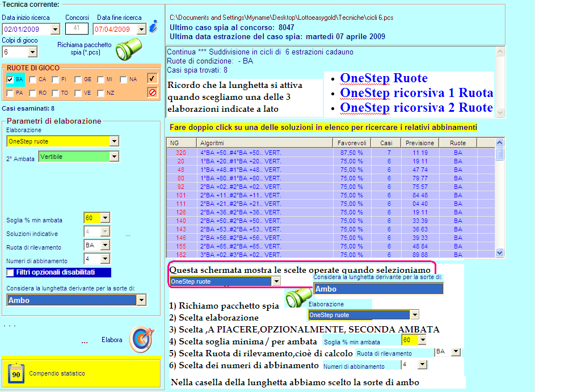Click the Compendio statistico label
The height and width of the screenshot is (392, 581).
(57, 373)
